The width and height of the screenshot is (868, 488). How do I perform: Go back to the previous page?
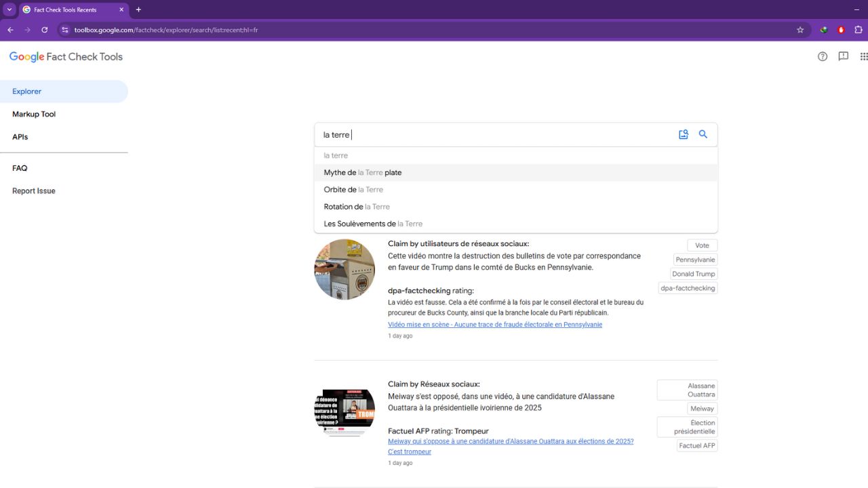(10, 30)
